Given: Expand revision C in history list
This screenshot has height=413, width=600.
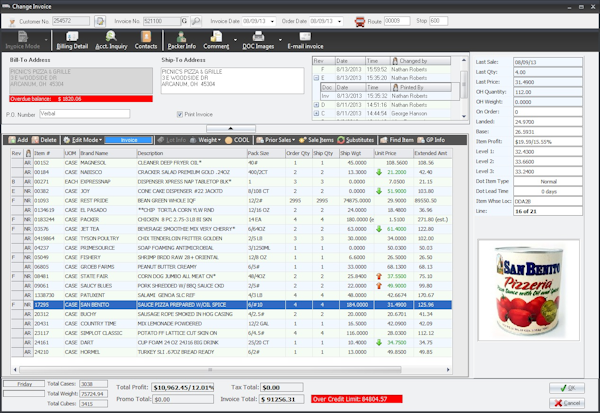Looking at the screenshot, I should click(x=316, y=113).
